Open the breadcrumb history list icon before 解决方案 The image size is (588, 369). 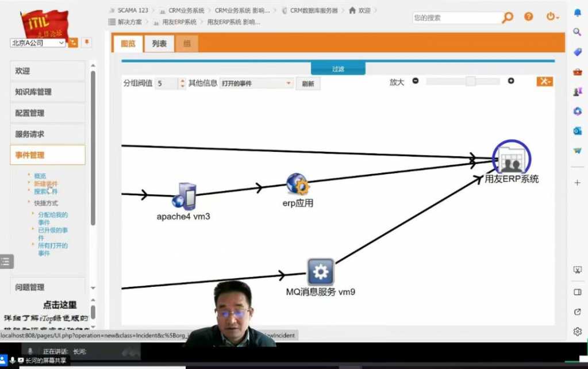[x=112, y=22]
